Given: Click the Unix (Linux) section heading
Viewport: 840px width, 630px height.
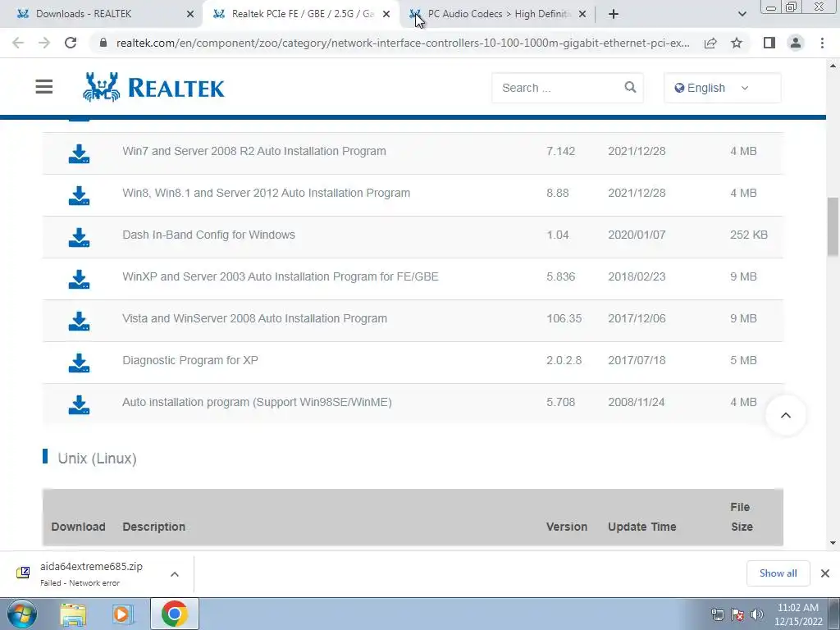Looking at the screenshot, I should pyautogui.click(x=97, y=459).
